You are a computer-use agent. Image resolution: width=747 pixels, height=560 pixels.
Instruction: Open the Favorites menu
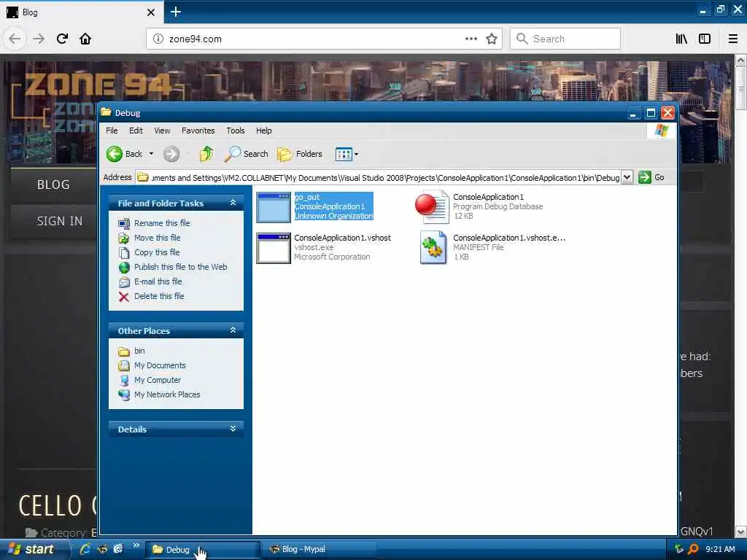coord(198,131)
